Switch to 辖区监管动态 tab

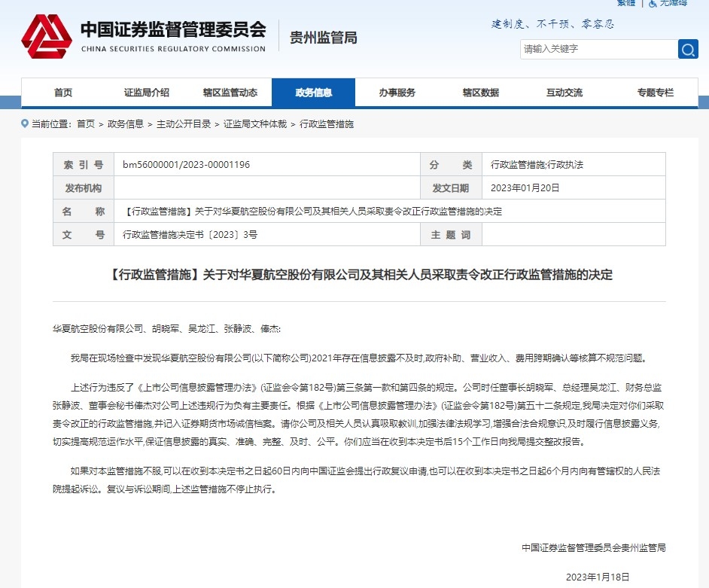(230, 93)
